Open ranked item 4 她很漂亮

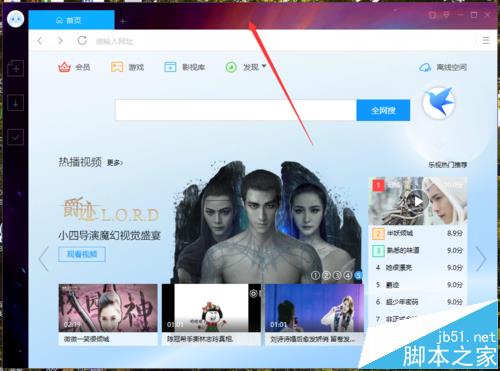click(418, 267)
